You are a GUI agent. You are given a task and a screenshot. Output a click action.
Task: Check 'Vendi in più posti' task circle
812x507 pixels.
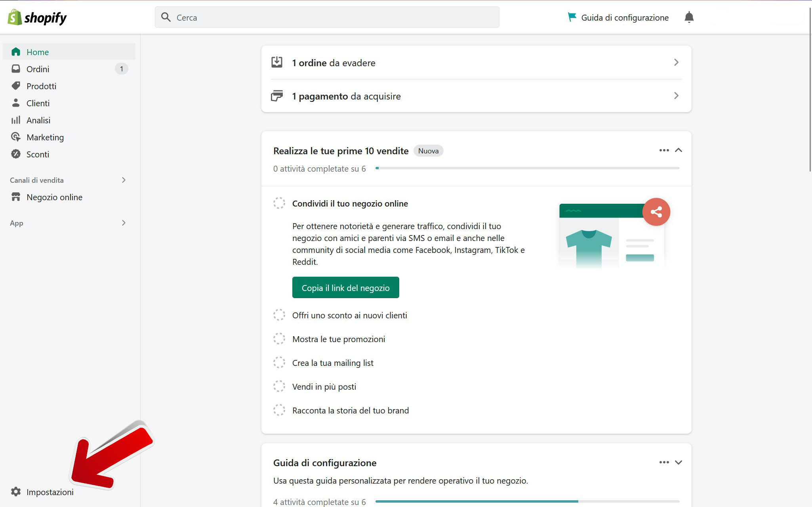click(279, 386)
